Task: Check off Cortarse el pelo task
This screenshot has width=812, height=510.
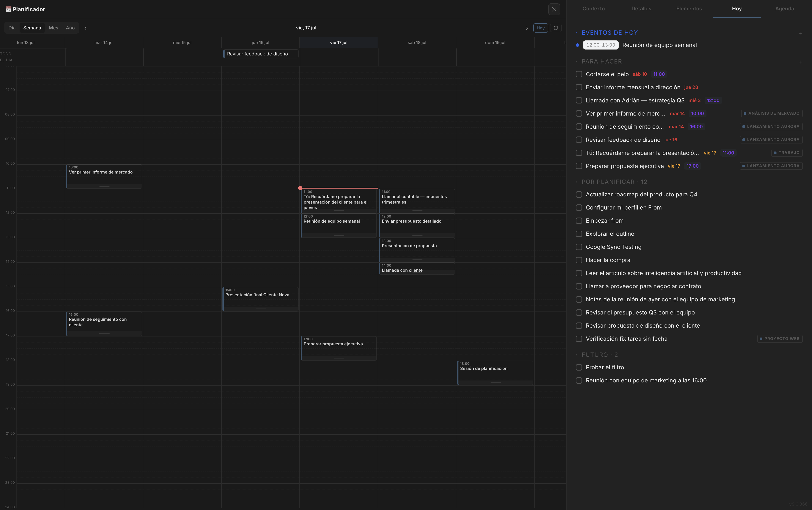Action: point(579,74)
